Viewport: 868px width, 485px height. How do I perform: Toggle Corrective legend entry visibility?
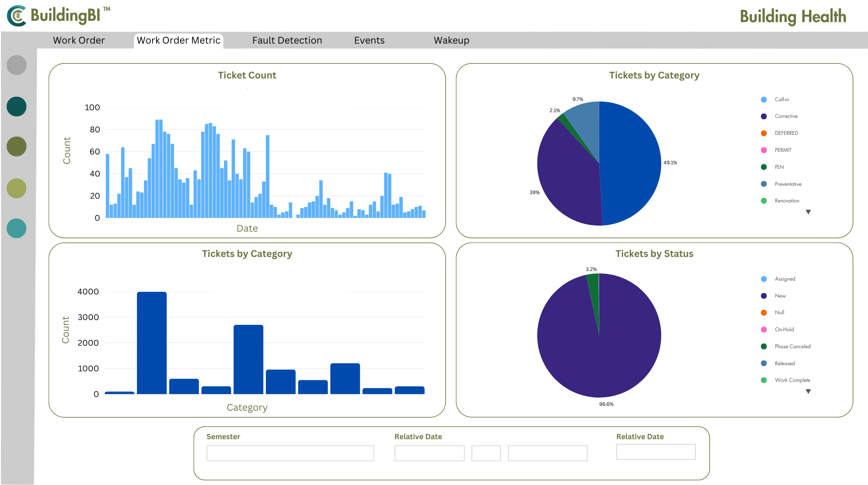click(786, 116)
